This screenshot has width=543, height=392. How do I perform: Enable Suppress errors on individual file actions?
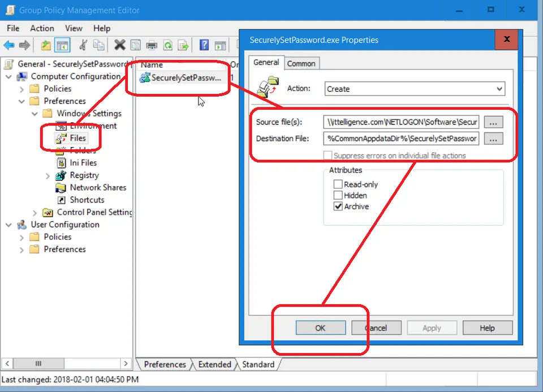pos(327,155)
